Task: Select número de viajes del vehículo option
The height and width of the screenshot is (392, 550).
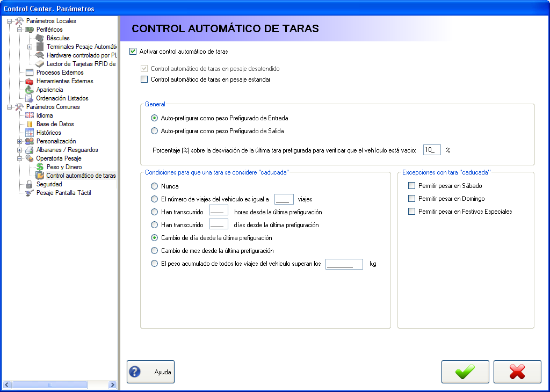Action: 154,199
